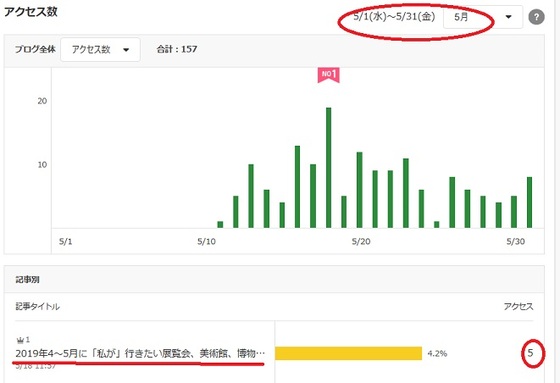Click the yellow 4.2% access bar
The image size is (560, 383).
click(349, 353)
